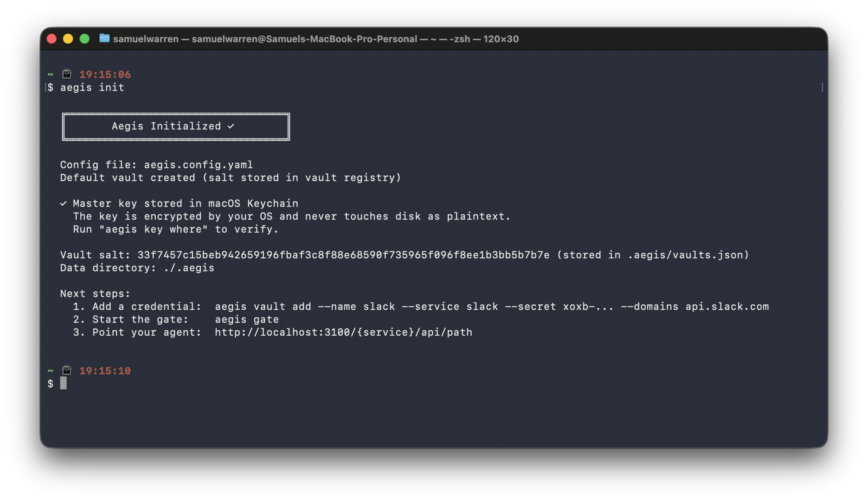Click the 'aegis gate' command text
This screenshot has height=501, width=868.
point(247,319)
